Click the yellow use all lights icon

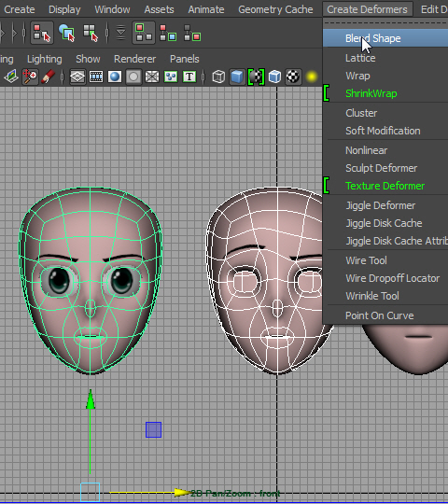(312, 77)
